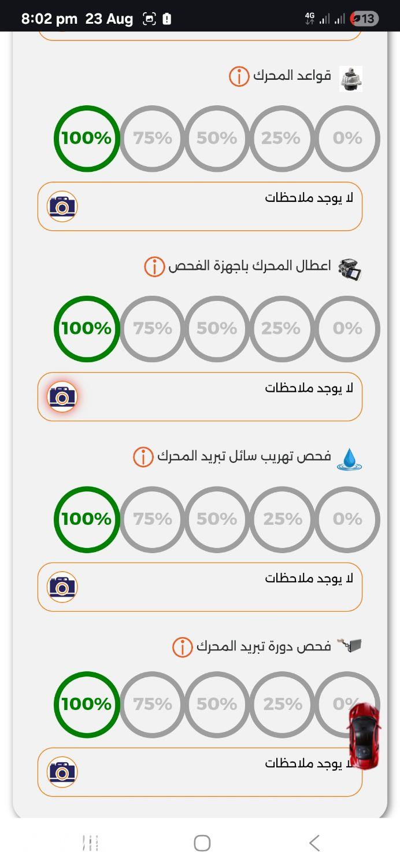This screenshot has height=868, width=400.
Task: Tap Android back navigation button
Action: pos(314,843)
